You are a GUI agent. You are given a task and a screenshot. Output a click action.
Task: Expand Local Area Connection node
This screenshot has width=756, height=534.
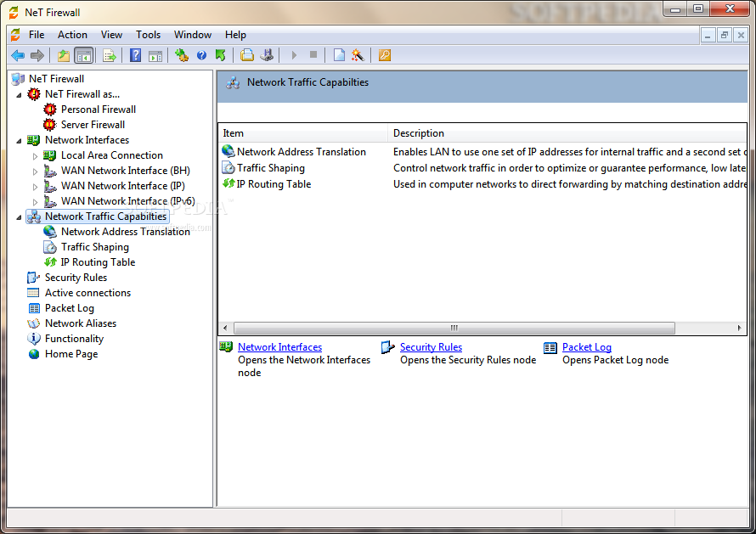click(x=35, y=155)
